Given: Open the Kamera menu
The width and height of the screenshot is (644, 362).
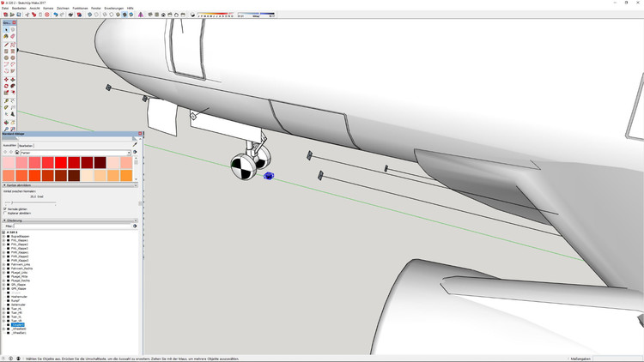Looking at the screenshot, I should click(x=48, y=8).
